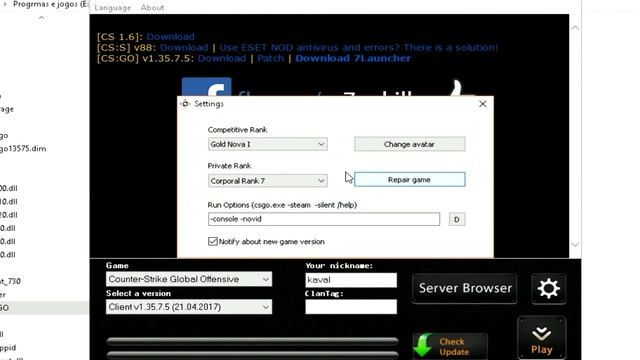Screen dimensions: 640x360
Task: Click the ClanTag input field
Action: [351, 307]
